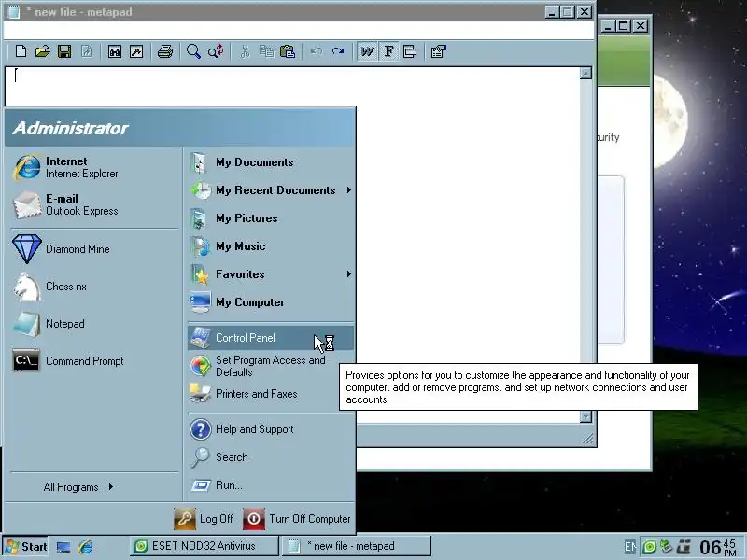This screenshot has width=747, height=560.
Task: Click the binoculars toolbar icon in metapad
Action: pyautogui.click(x=114, y=51)
